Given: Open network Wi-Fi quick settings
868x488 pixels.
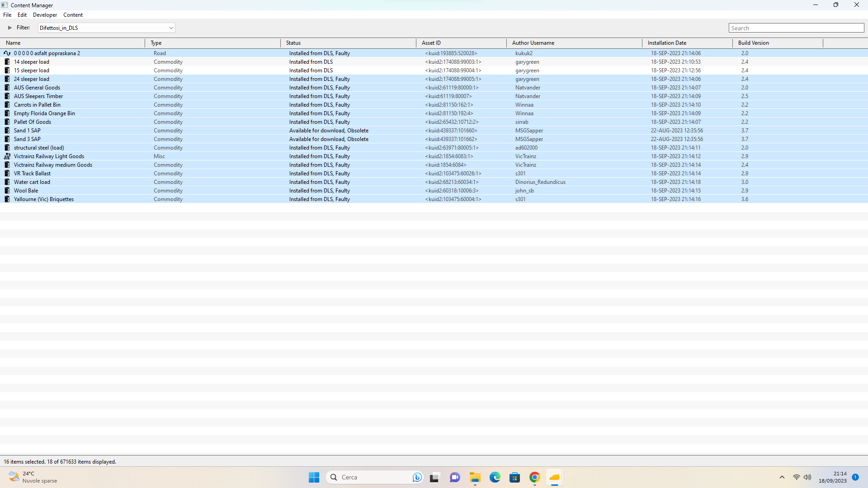Looking at the screenshot, I should (796, 477).
